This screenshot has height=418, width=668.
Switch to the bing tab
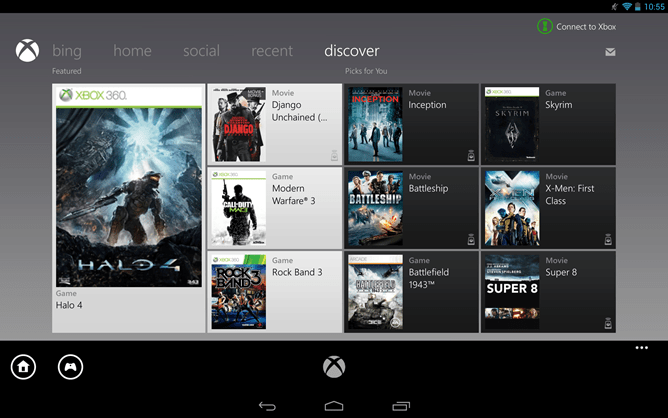pos(67,51)
